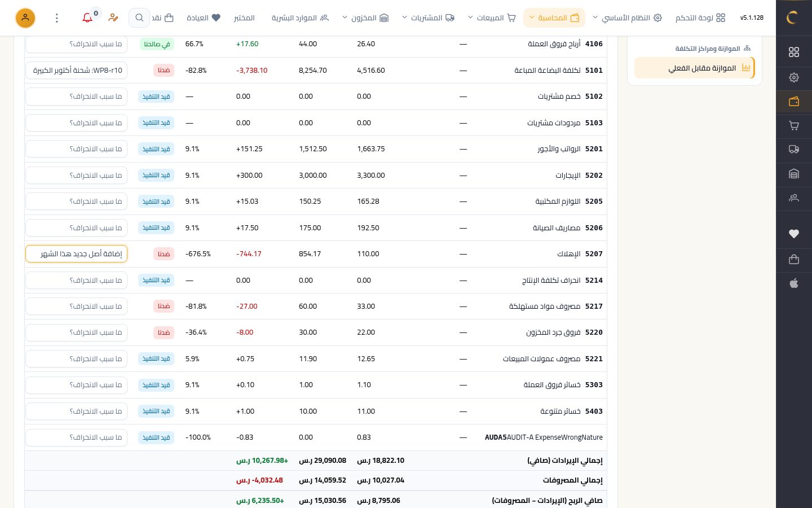Click the variance reason field for 5403 خسائر متنوعة

tap(77, 411)
